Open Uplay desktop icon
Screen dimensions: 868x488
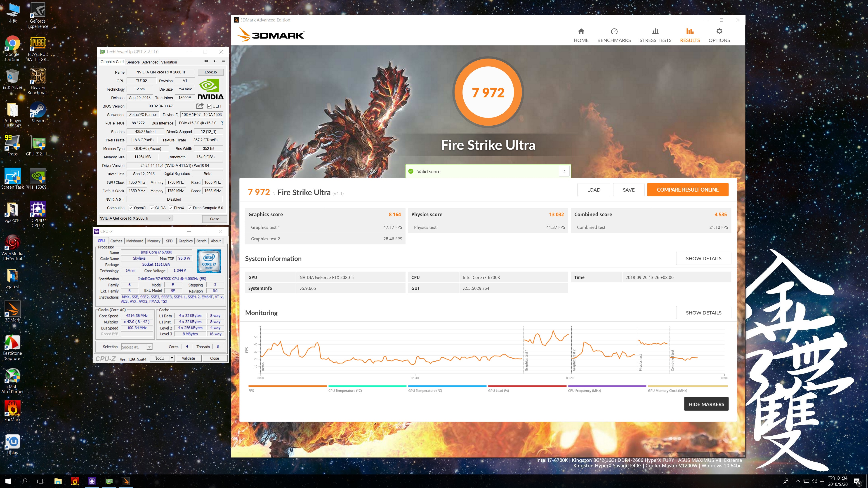[x=12, y=445]
